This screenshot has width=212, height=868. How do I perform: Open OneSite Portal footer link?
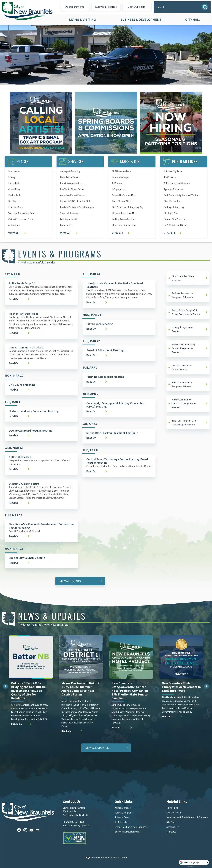click(x=174, y=812)
